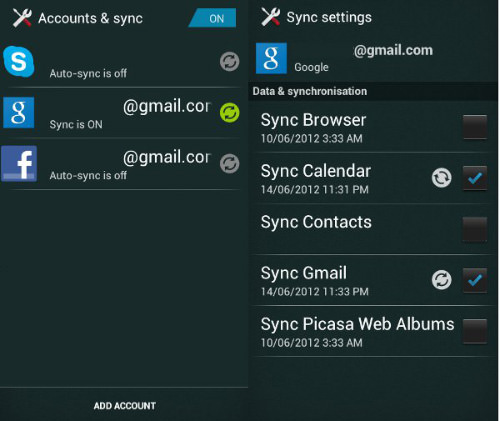Tap grey sync icon beside Facebook account
Image resolution: width=500 pixels, height=421 pixels.
tap(230, 164)
